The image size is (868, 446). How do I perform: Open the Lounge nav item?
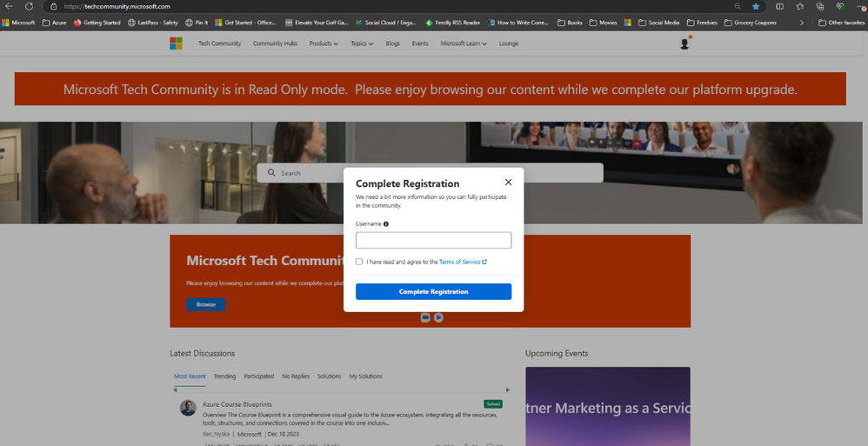coord(509,43)
